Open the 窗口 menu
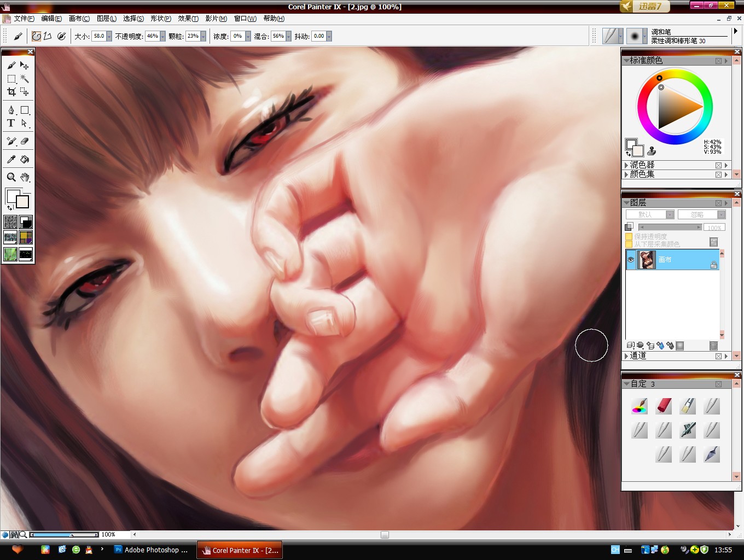 [245, 19]
